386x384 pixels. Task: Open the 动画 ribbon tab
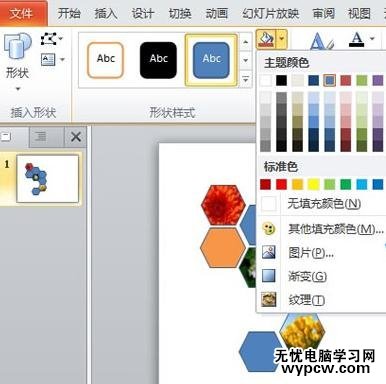217,14
